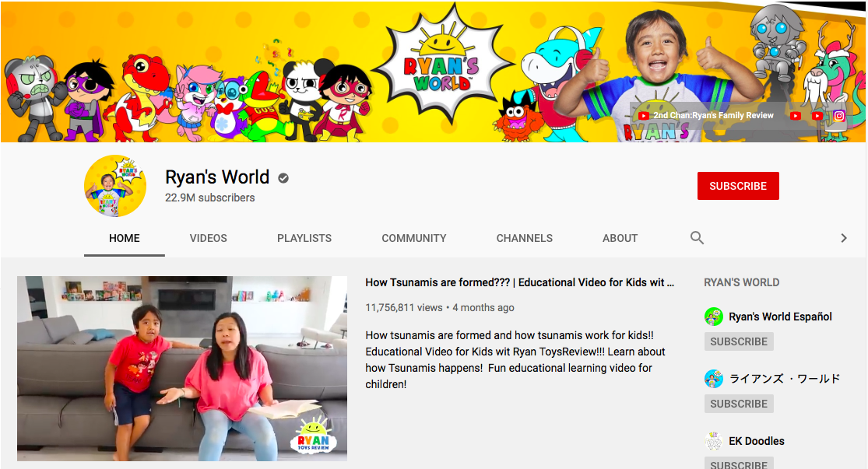Go to the PLAYLISTS tab
Viewport: 868px width, 469px height.
tap(304, 238)
